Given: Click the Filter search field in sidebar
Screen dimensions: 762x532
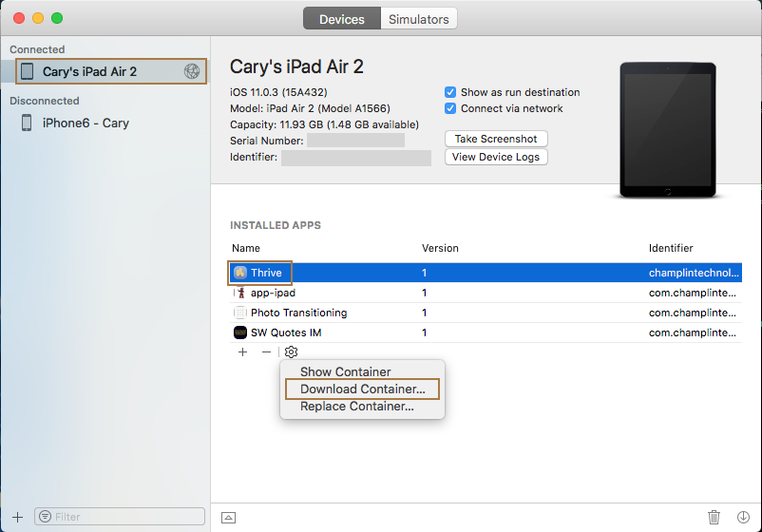Looking at the screenshot, I should coord(124,517).
